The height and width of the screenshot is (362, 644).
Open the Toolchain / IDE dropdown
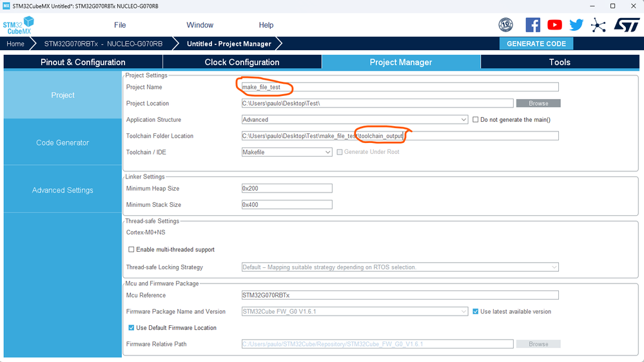pos(287,152)
